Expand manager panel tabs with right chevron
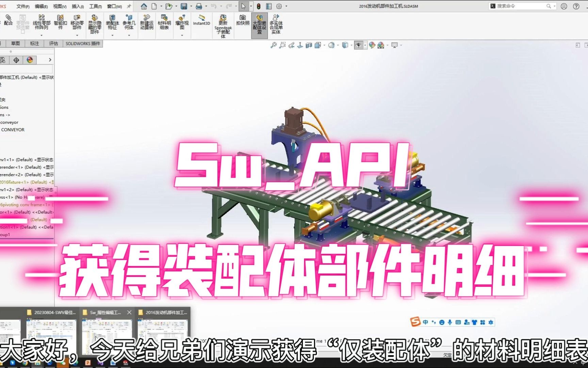This screenshot has width=588, height=368. [x=50, y=60]
